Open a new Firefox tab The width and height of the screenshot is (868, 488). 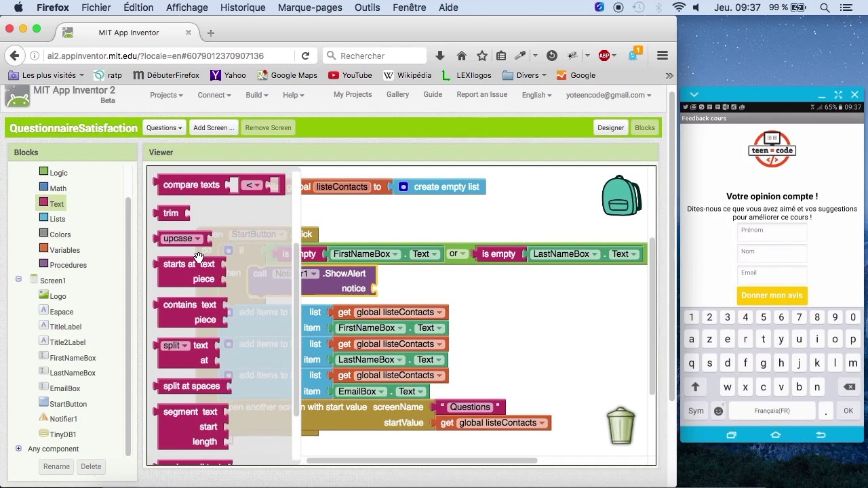pyautogui.click(x=210, y=33)
